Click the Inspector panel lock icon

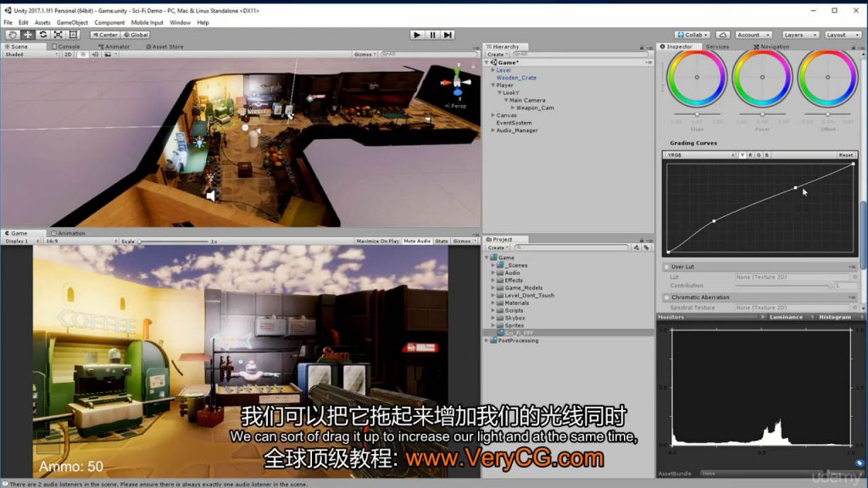coord(853,47)
